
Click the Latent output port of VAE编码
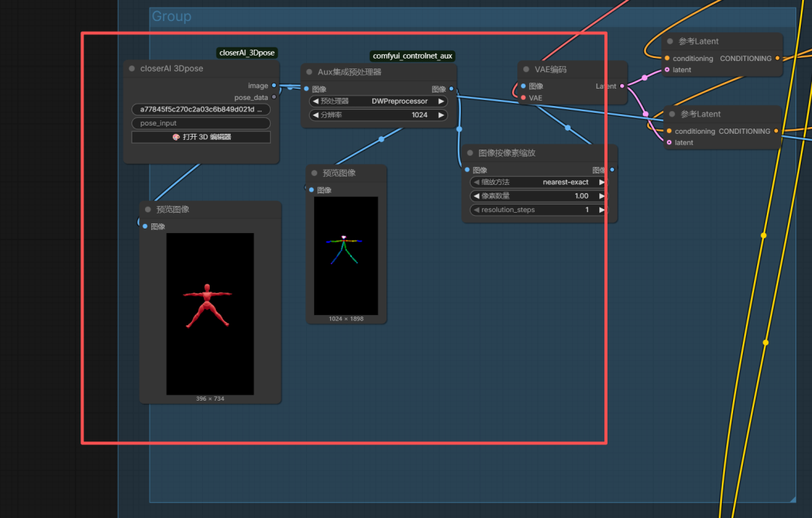click(622, 86)
